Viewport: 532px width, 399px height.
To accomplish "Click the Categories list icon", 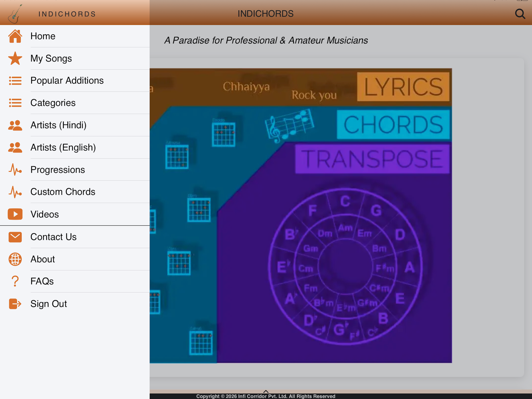I will [x=15, y=103].
